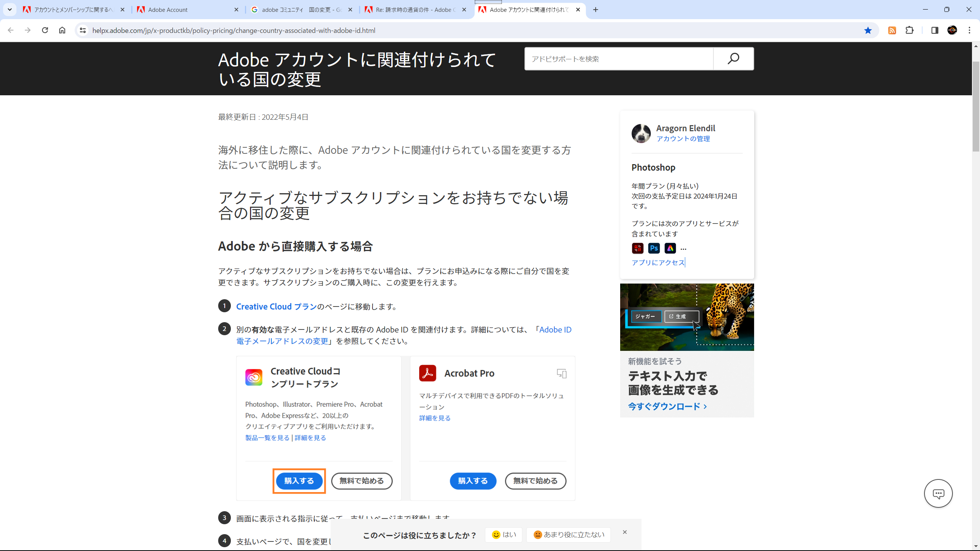Open the Chrome profile avatar

952,30
